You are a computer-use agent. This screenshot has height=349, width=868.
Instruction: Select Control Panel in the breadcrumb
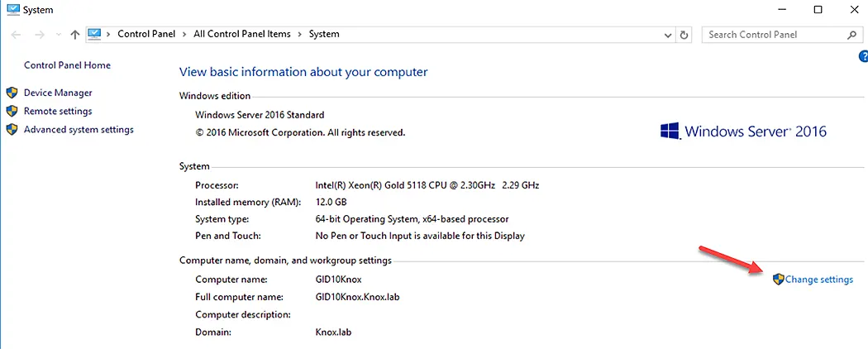(x=146, y=34)
